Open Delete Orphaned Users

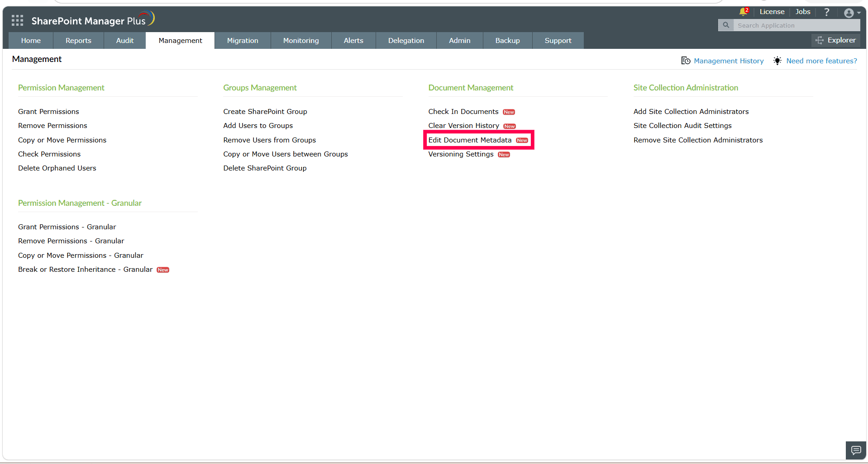coord(57,168)
